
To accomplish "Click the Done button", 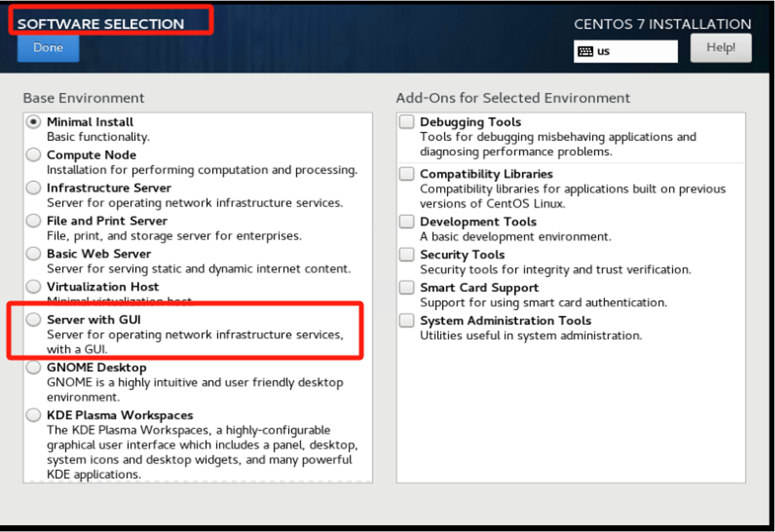I will (47, 47).
